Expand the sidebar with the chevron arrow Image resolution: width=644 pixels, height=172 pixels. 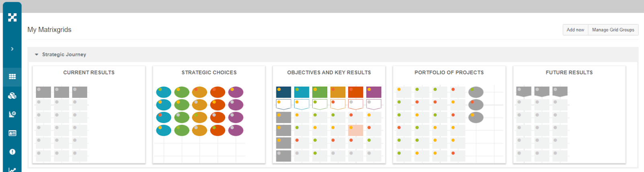[x=12, y=49]
